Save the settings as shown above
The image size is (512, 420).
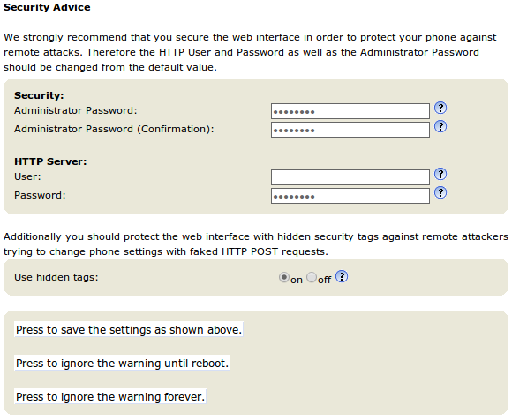(129, 330)
